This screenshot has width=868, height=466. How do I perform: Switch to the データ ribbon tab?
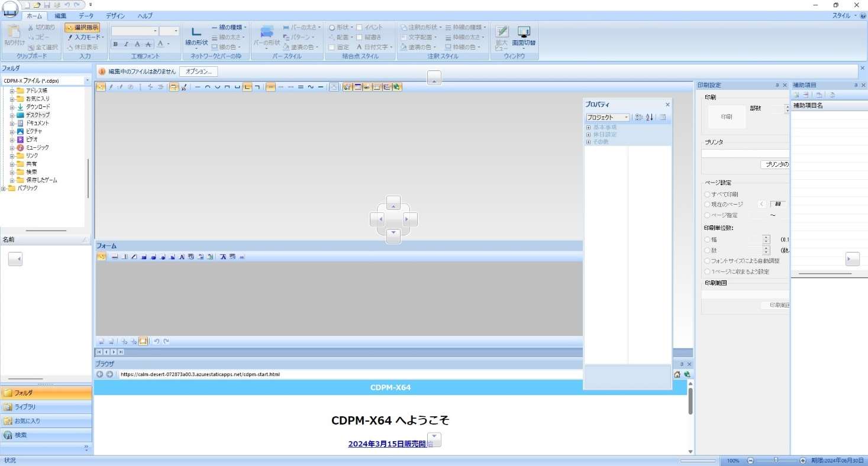click(86, 16)
